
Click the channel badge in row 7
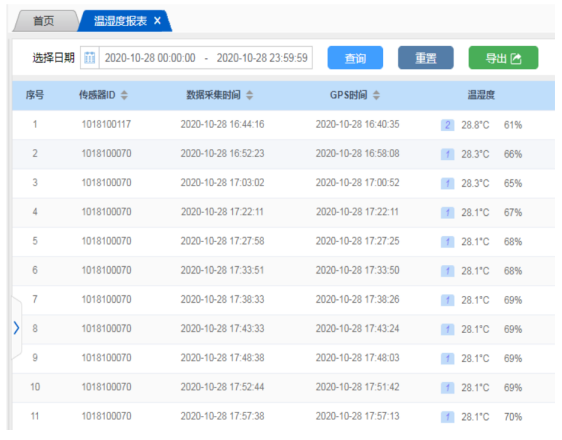coord(447,300)
